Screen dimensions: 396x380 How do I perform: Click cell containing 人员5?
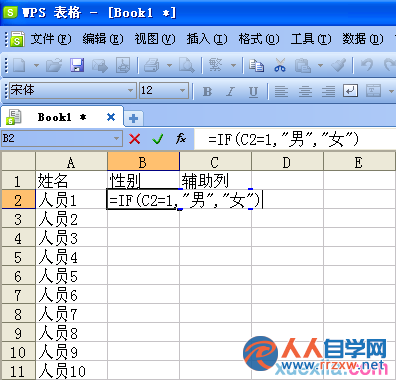pyautogui.click(x=71, y=276)
